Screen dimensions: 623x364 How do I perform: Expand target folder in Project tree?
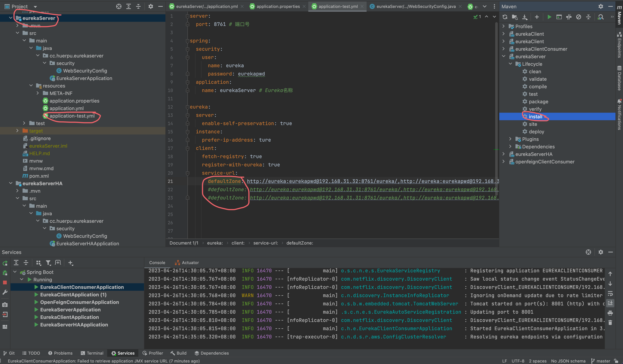tap(17, 131)
